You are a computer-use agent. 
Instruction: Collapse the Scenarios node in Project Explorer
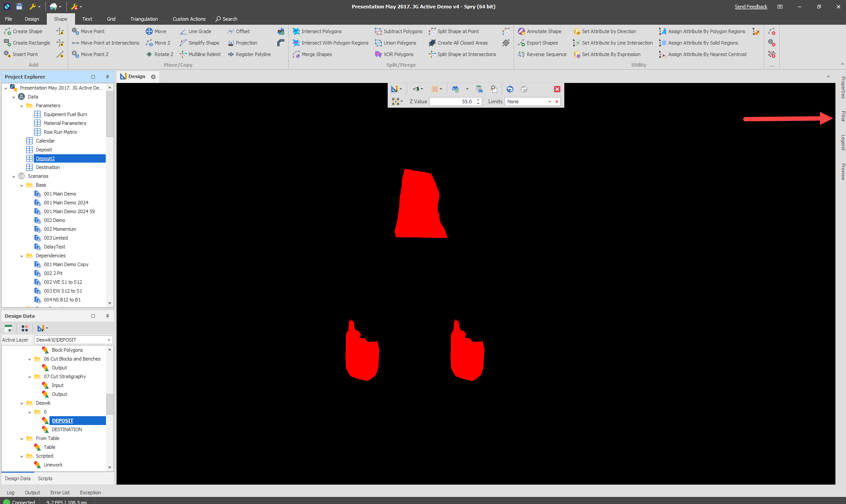tap(14, 176)
